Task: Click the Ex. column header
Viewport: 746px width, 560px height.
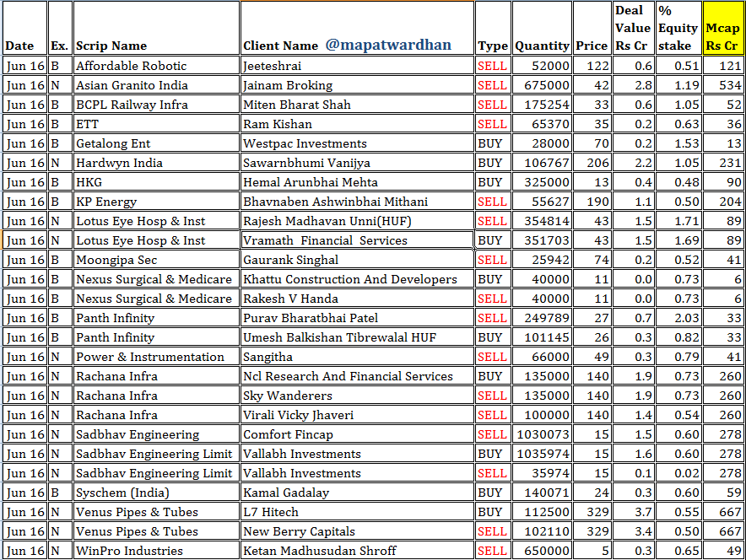Action: click(59, 46)
